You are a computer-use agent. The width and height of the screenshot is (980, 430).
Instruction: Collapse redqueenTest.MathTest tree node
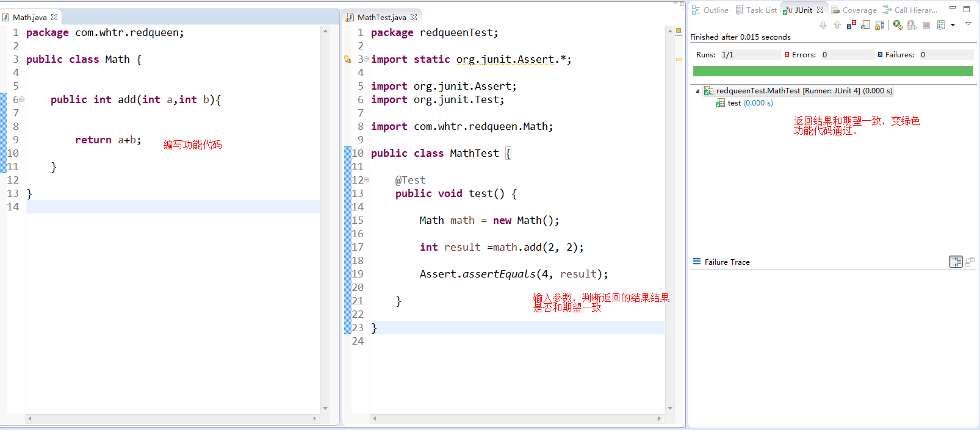697,91
